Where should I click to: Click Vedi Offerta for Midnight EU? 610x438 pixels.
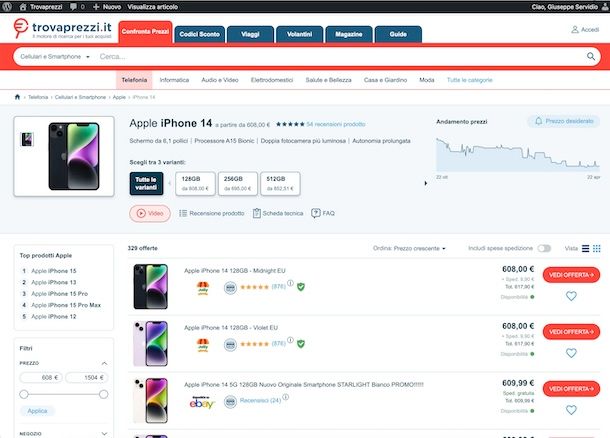tap(571, 275)
